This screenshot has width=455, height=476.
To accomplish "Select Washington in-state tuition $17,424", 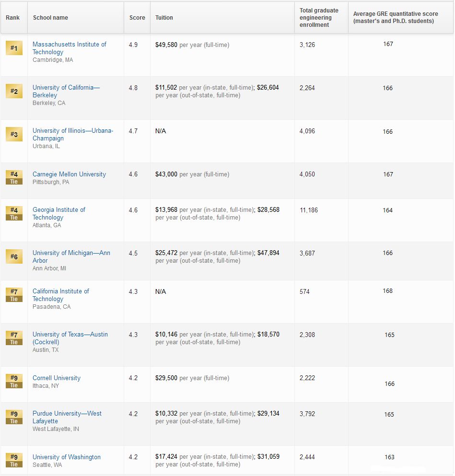I will coord(166,456).
